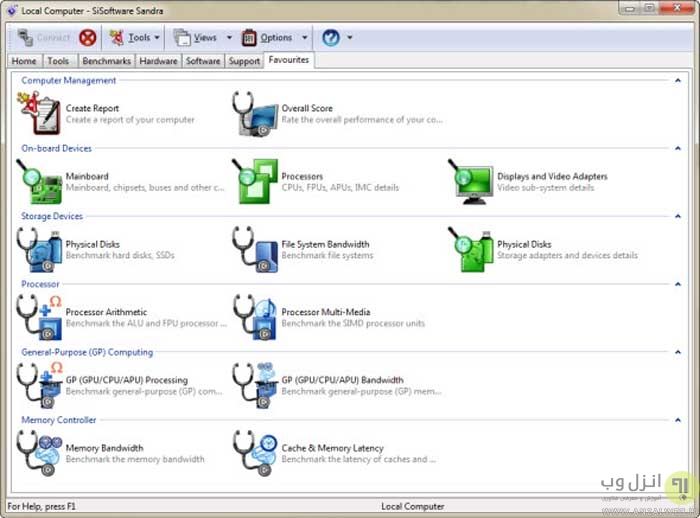Click the Connect toolbar icon
The width and height of the screenshot is (700, 518).
pyautogui.click(x=25, y=38)
